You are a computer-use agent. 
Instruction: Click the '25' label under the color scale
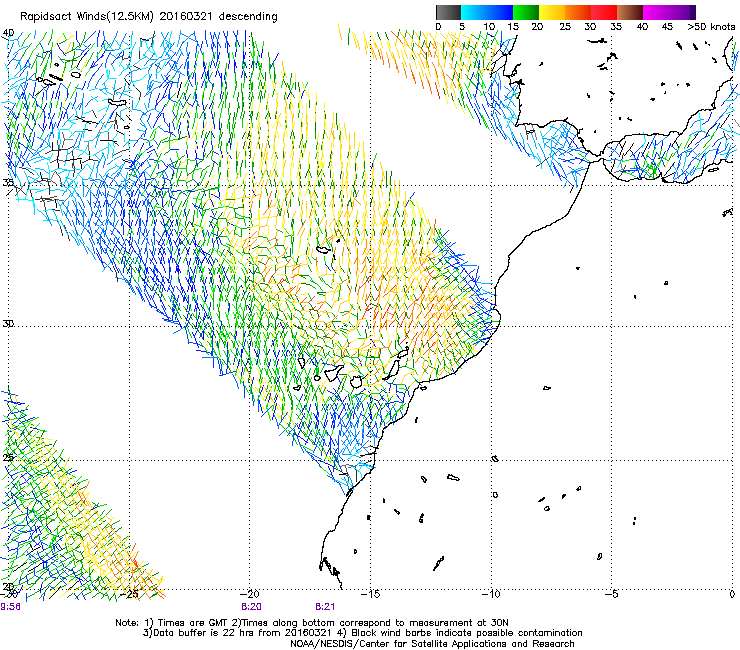pyautogui.click(x=565, y=26)
